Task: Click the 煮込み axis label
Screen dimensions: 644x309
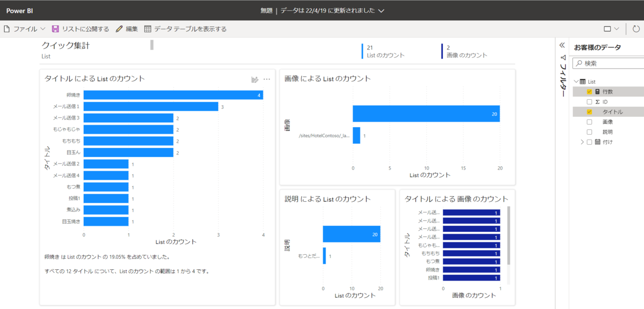Action: [74, 210]
